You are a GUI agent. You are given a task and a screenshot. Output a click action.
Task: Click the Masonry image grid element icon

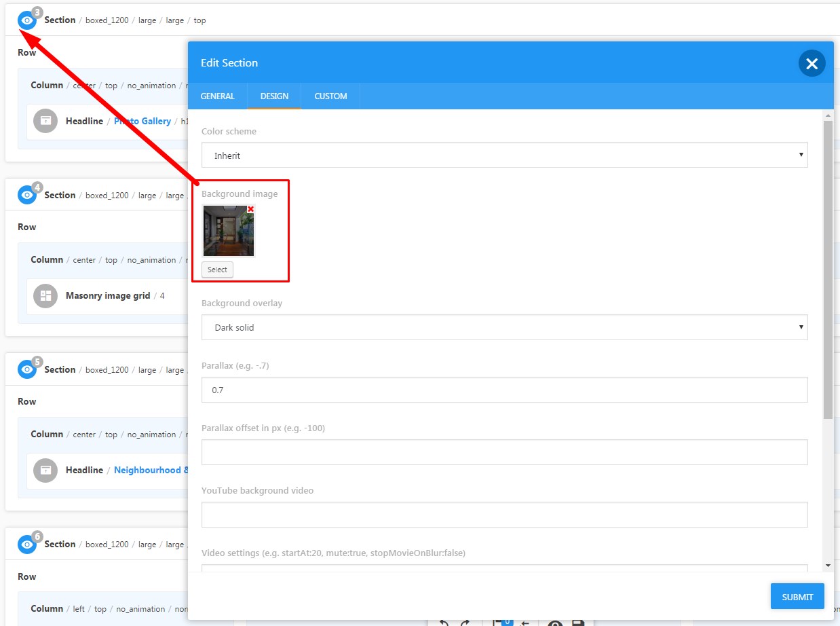(x=45, y=295)
